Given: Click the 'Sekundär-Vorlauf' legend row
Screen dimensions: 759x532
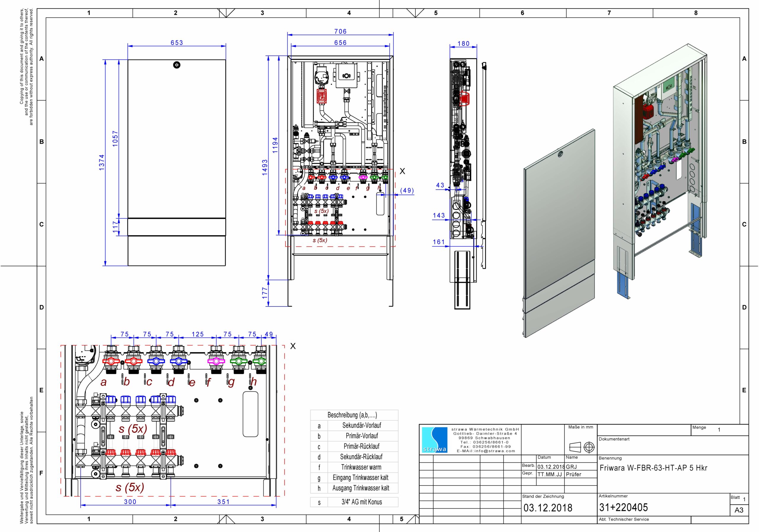Looking at the screenshot, I should (354, 426).
